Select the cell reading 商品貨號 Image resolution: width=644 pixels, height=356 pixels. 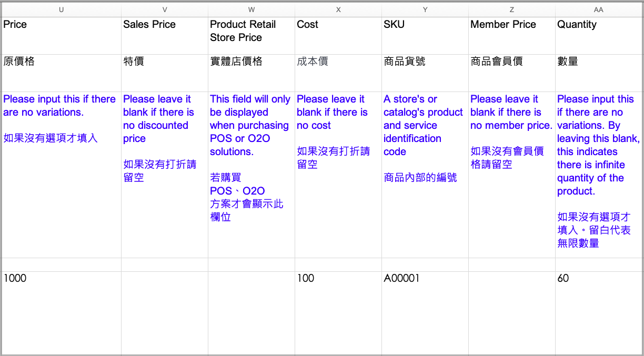pos(425,73)
